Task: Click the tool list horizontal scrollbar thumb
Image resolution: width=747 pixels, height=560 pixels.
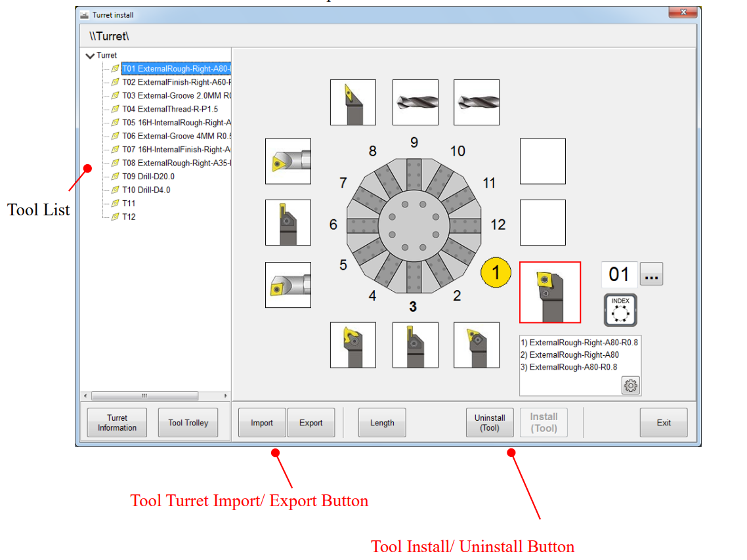Action: point(145,396)
